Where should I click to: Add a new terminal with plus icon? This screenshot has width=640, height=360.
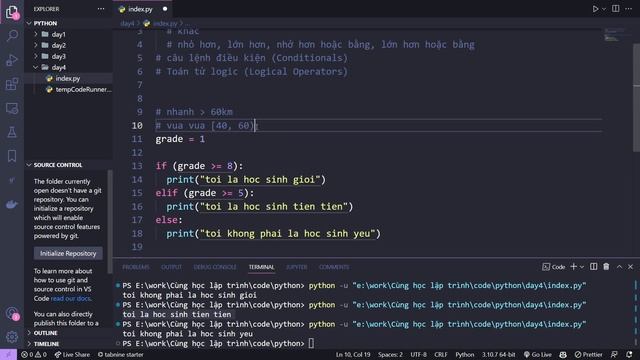[573, 267]
